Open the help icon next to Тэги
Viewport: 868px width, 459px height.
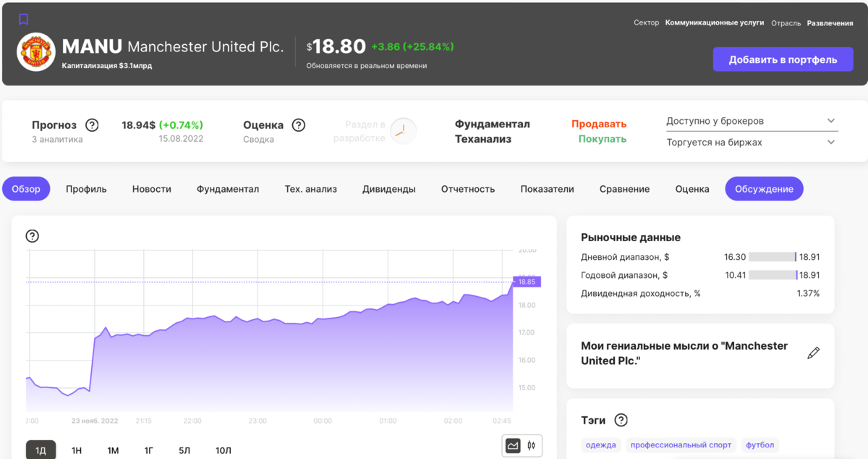(x=621, y=420)
